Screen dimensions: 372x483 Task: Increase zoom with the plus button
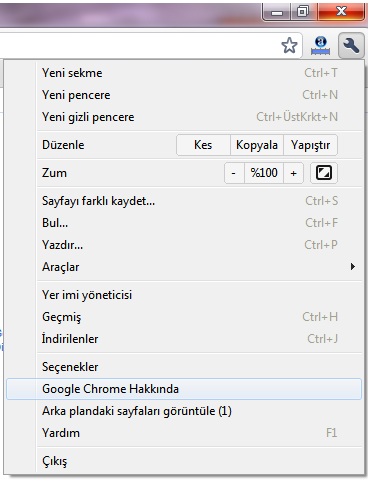[x=293, y=173]
